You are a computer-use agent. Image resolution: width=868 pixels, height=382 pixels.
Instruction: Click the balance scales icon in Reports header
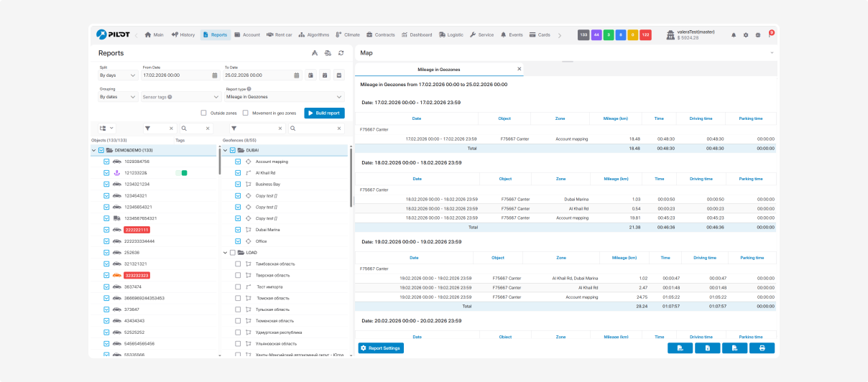328,52
